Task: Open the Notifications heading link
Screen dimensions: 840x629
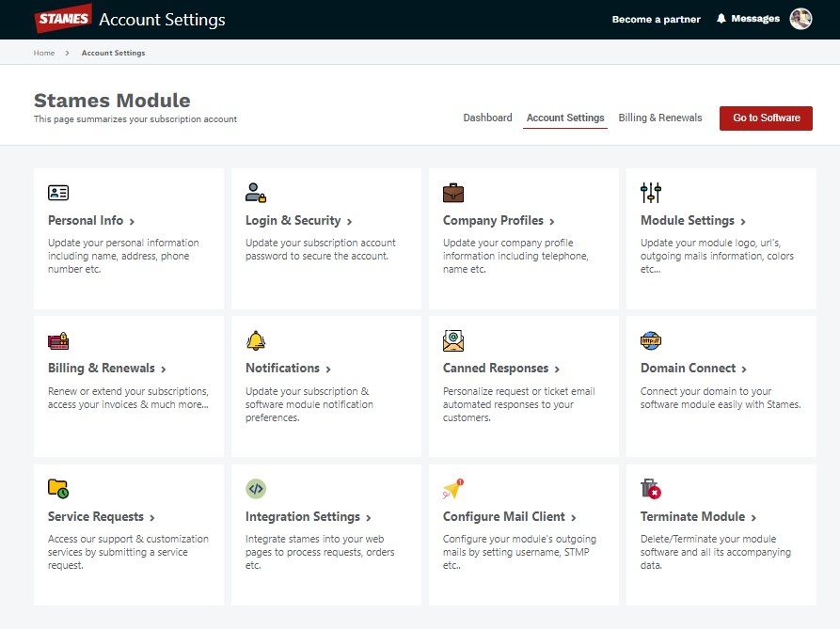Action: pos(282,369)
